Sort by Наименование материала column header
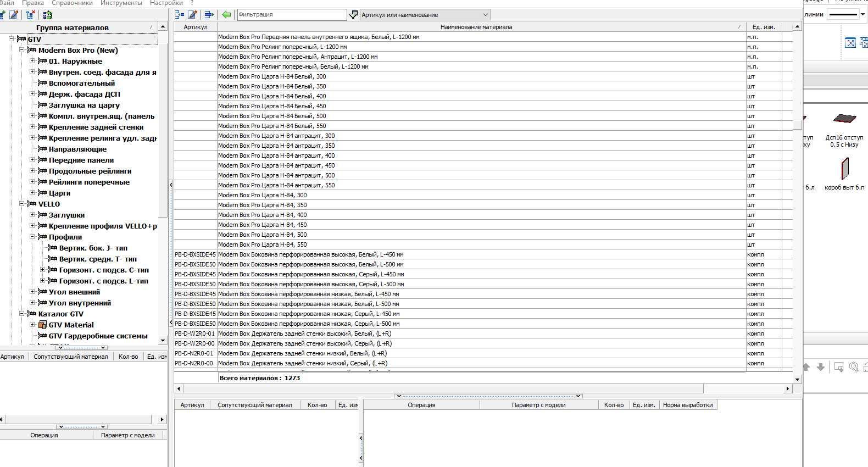Screen dimensions: 868x467 click(476, 27)
